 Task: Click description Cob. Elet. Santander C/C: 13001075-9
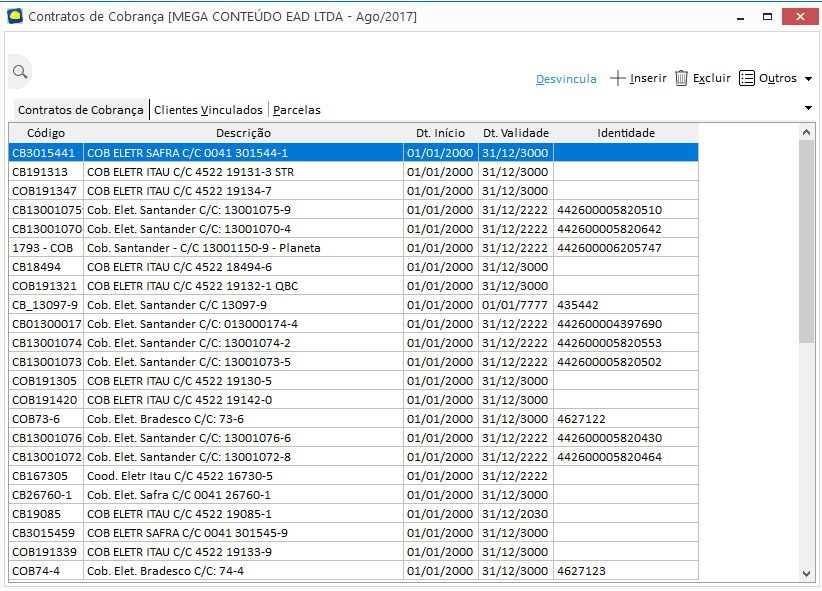[189, 210]
